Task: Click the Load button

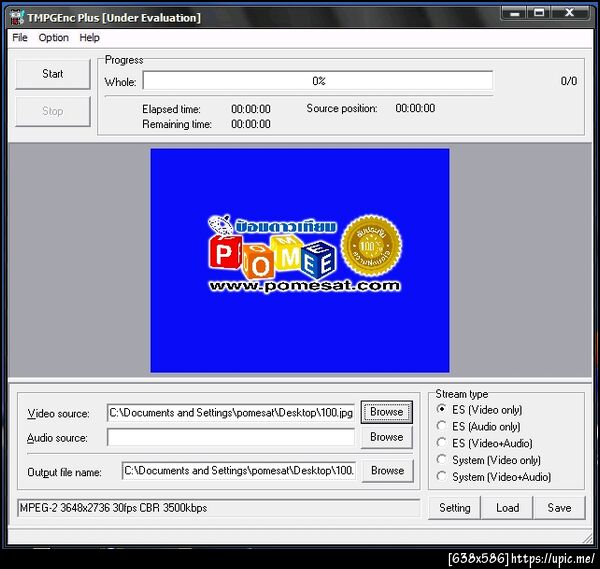Action: tap(507, 508)
